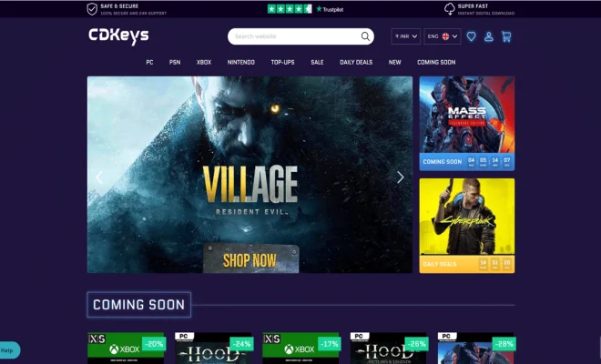Open the DAILY DEALS menu item
601x364 pixels.
(x=356, y=62)
